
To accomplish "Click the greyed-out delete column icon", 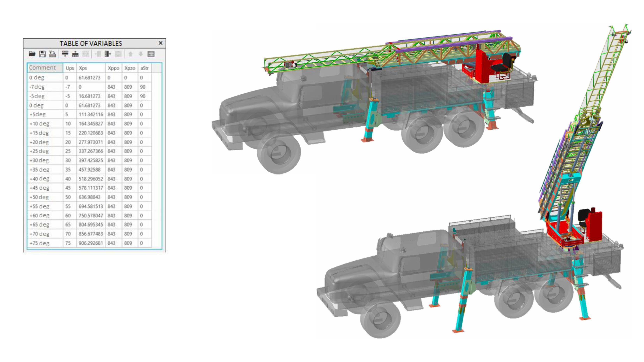I will click(x=118, y=54).
